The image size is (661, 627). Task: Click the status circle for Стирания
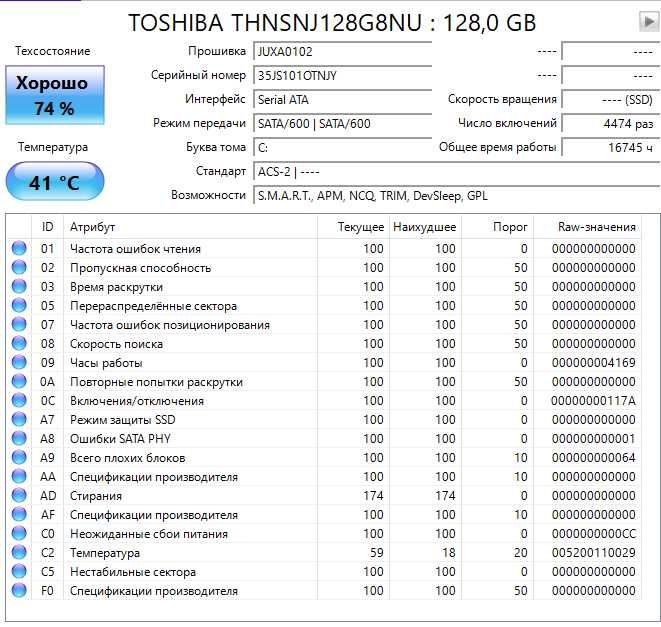(19, 495)
